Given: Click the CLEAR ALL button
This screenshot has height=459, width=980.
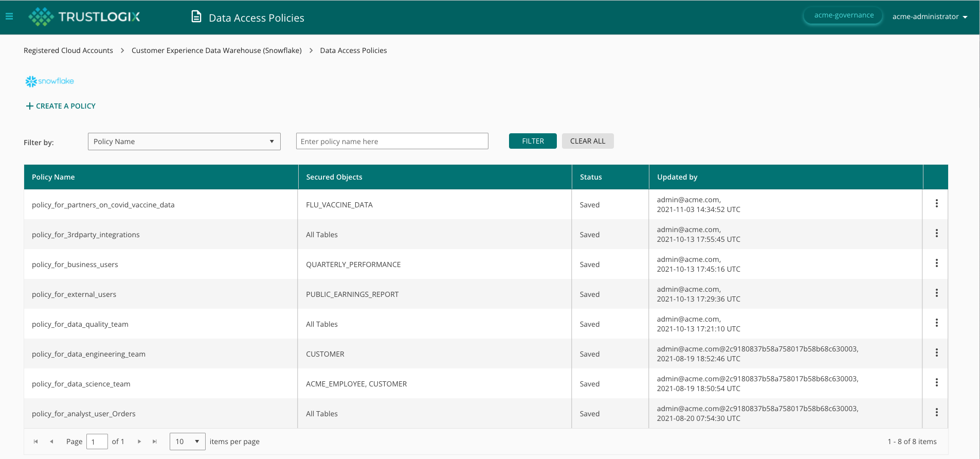Looking at the screenshot, I should (588, 141).
